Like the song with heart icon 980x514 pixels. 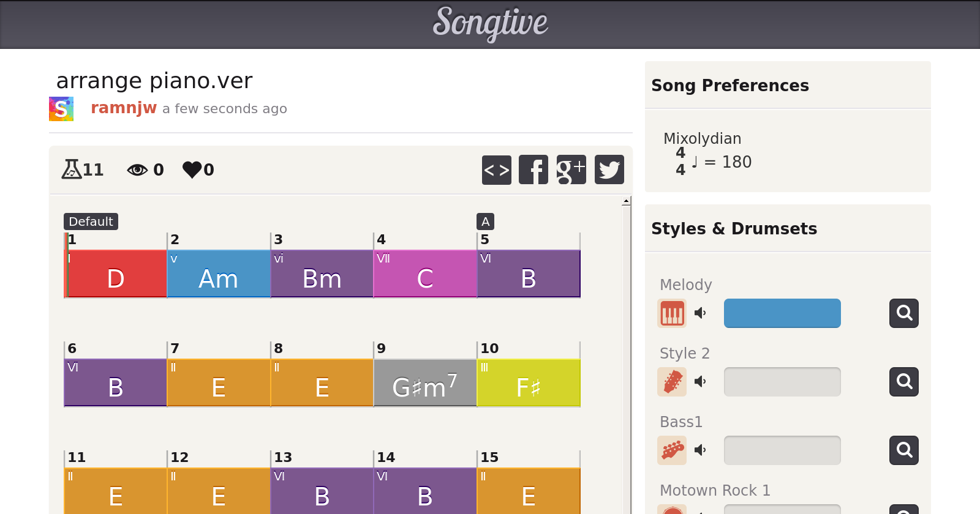[192, 169]
